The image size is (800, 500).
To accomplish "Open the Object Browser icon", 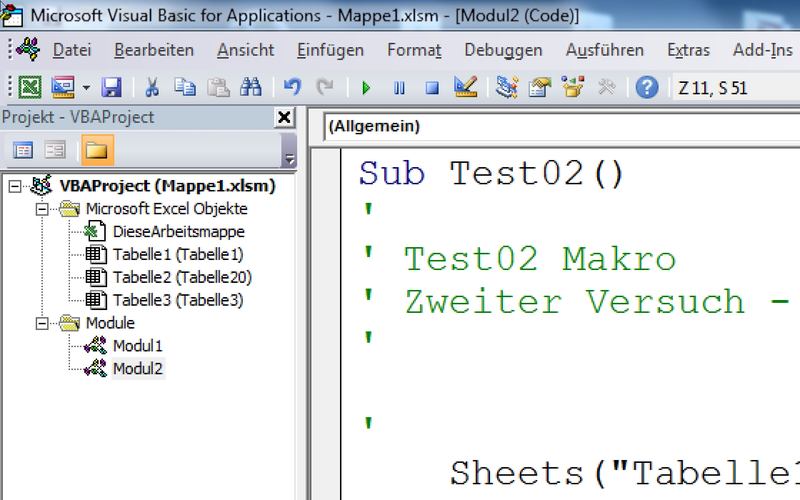I will point(573,87).
